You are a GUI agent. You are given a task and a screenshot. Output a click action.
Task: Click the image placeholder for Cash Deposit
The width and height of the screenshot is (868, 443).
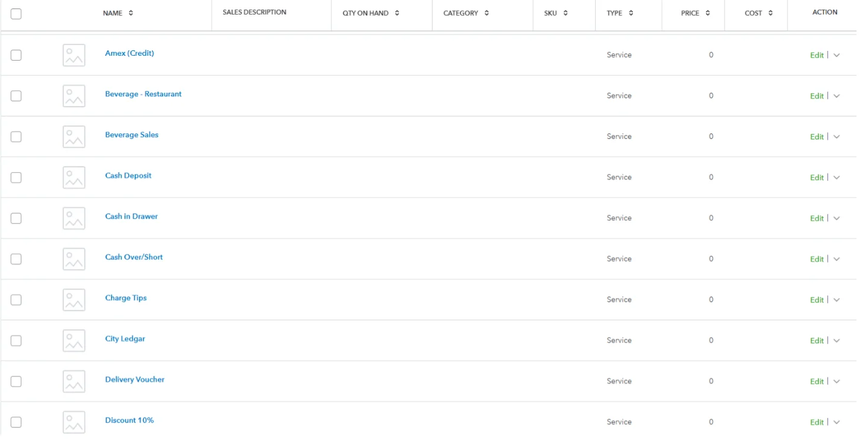[73, 178]
